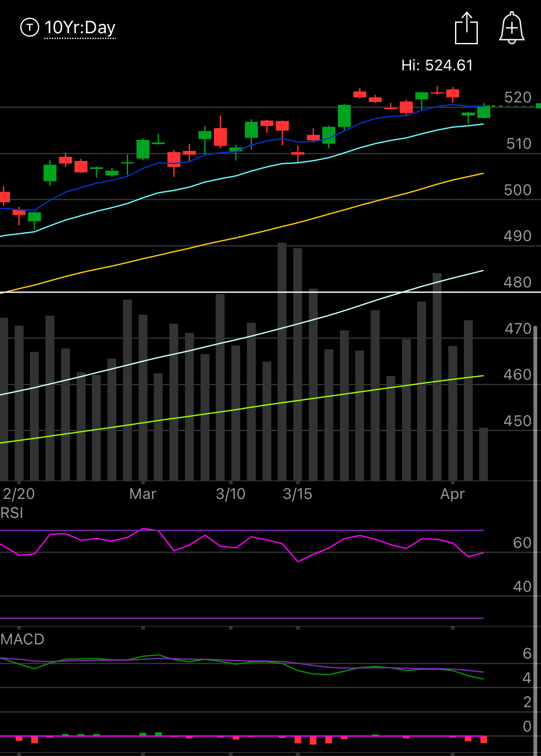This screenshot has height=756, width=541.
Task: Tap the tallest volume bar near 3/15
Action: click(x=282, y=362)
